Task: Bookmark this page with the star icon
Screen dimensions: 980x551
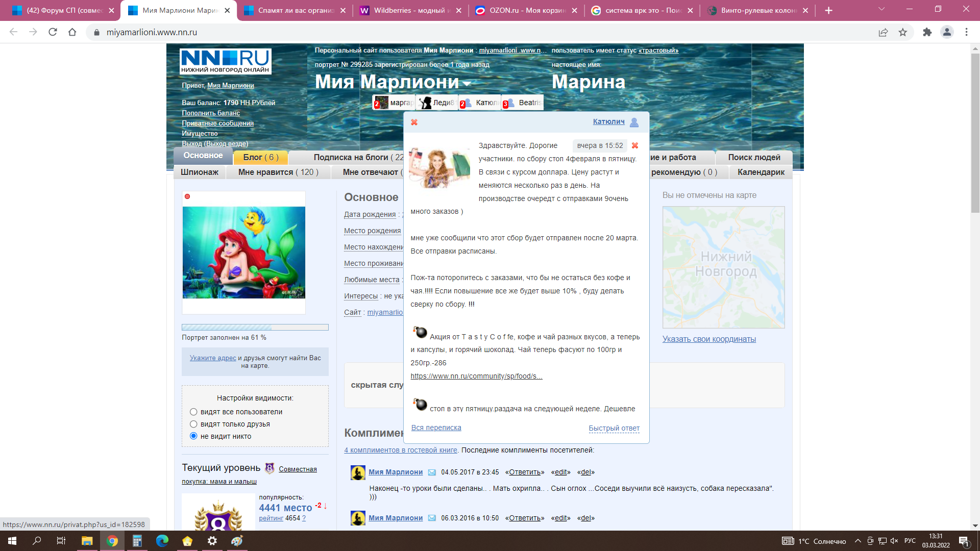Action: 903,32
